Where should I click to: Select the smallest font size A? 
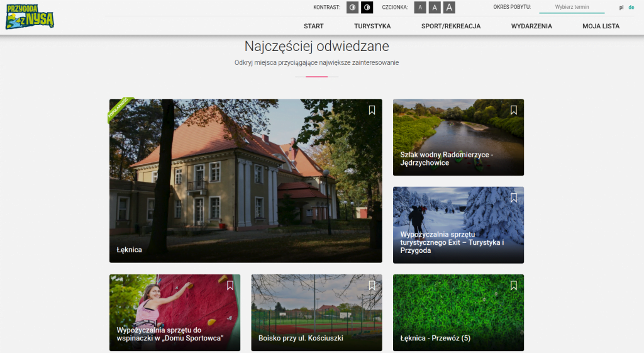[x=420, y=8]
